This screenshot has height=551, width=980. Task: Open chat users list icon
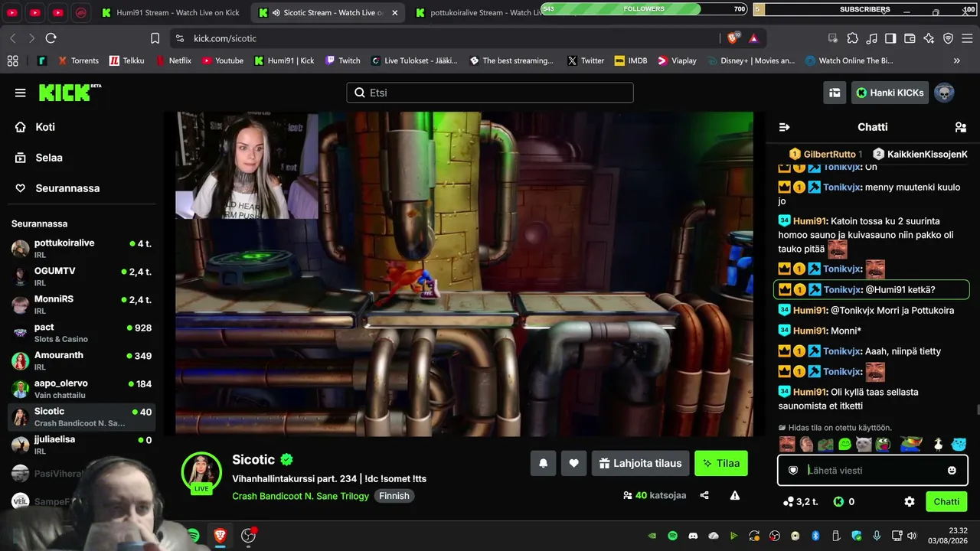[960, 127]
